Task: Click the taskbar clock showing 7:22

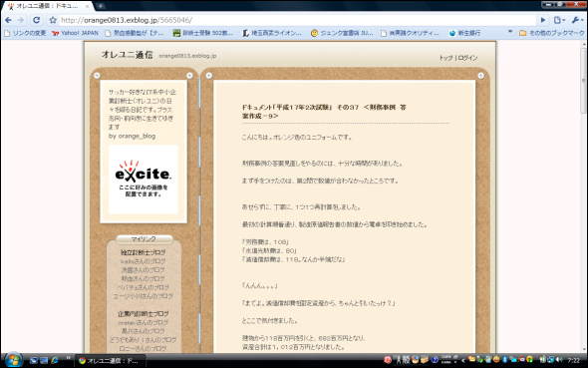Action: [573, 360]
